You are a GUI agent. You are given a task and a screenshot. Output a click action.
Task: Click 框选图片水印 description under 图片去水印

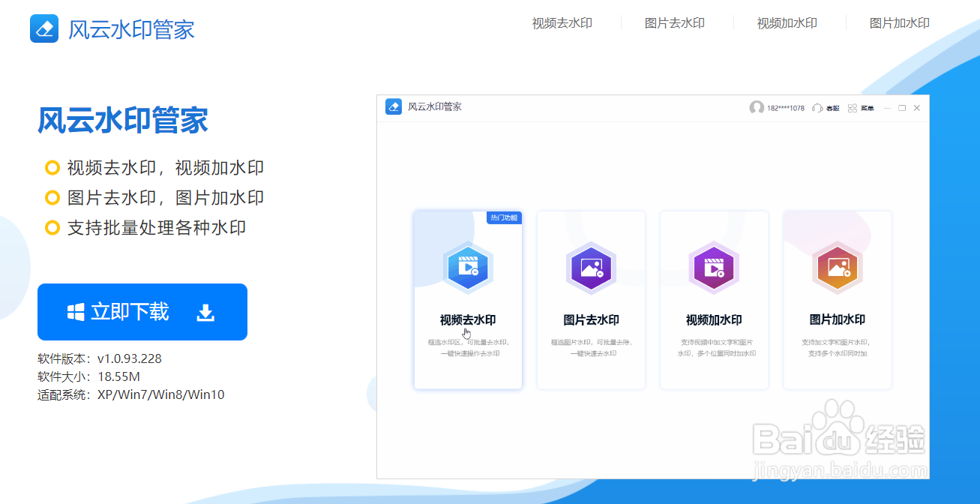click(x=592, y=347)
